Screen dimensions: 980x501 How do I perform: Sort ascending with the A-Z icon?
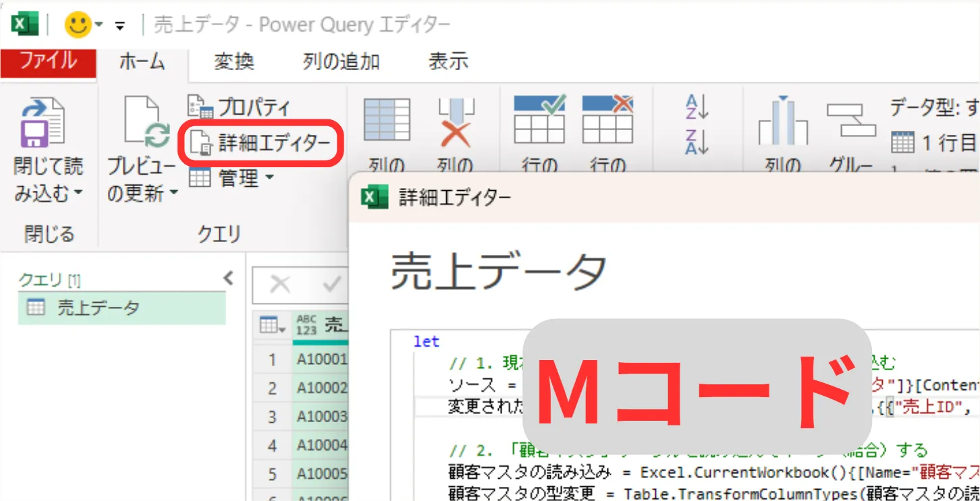click(x=697, y=108)
